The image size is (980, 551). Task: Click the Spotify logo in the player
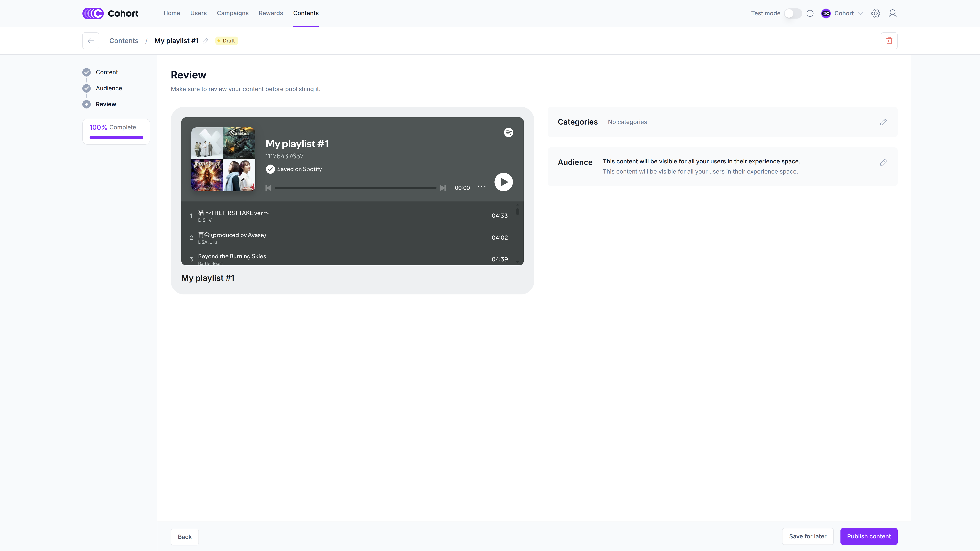tap(508, 132)
